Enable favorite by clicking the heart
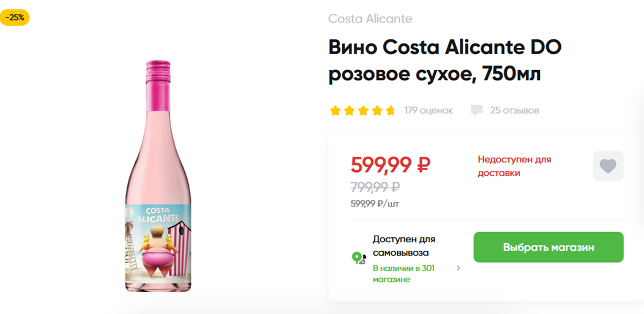 [608, 166]
